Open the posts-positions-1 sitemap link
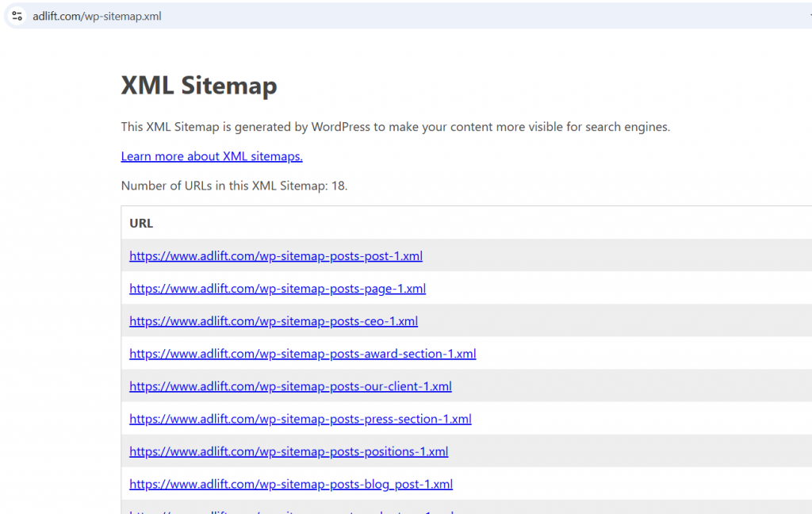Viewport: 812px width, 514px height. [x=289, y=451]
